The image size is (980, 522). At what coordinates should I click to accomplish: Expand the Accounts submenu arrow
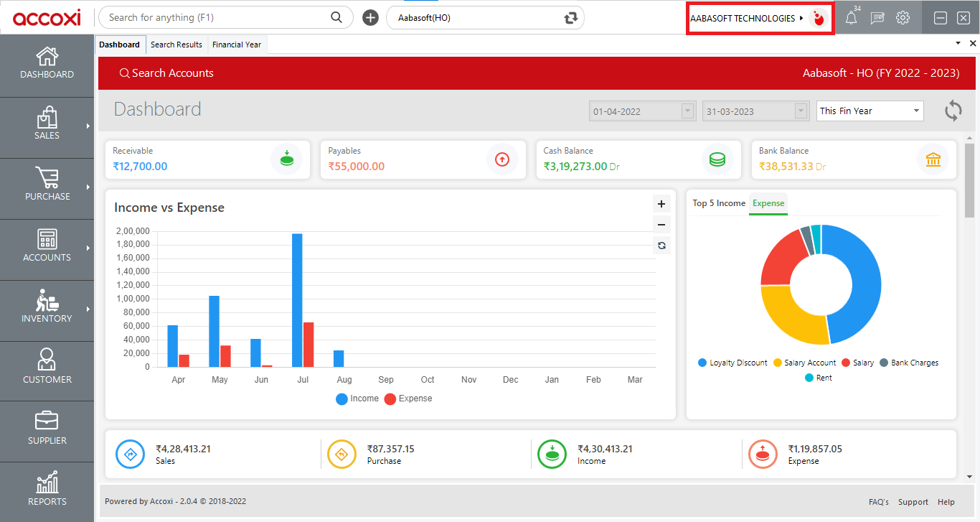[x=88, y=248]
